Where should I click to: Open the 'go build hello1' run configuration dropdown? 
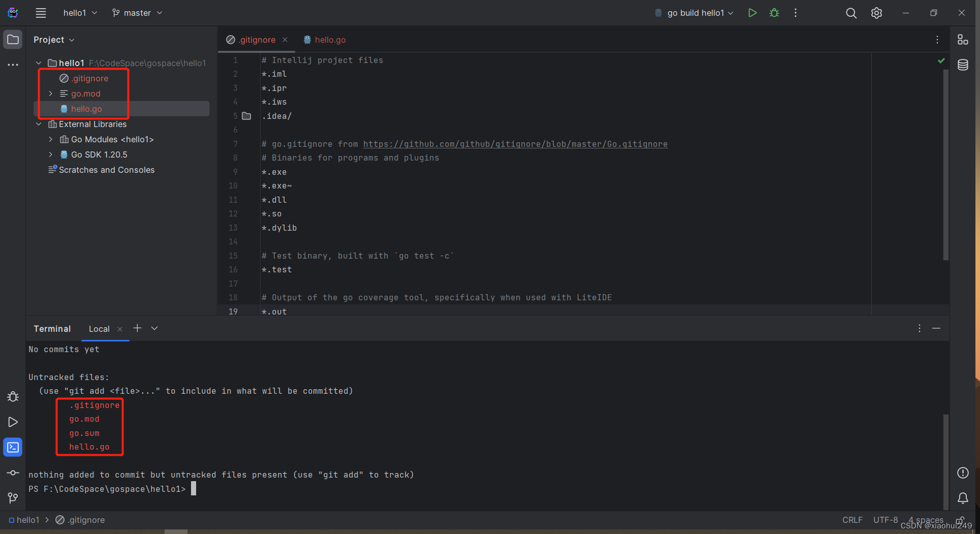click(x=694, y=13)
